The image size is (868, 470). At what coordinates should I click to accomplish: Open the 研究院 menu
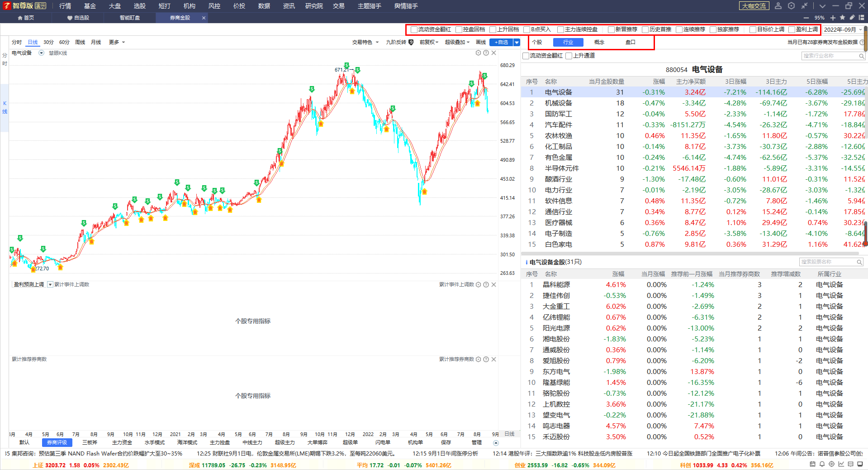[x=314, y=6]
